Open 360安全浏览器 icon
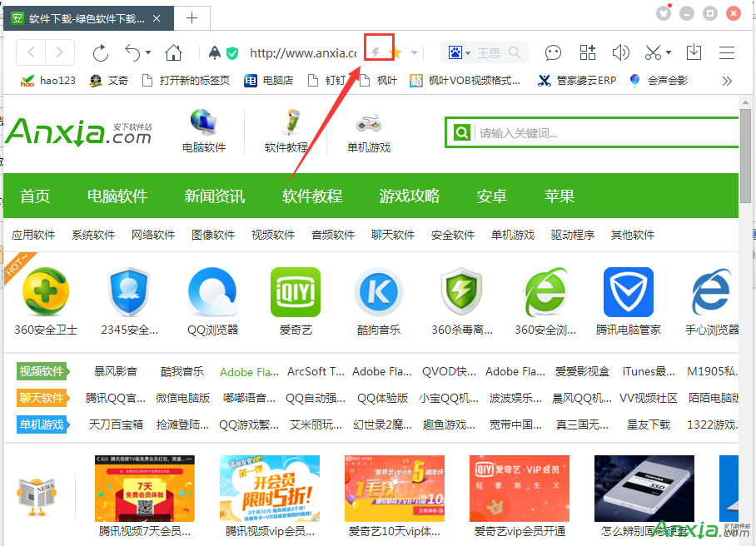Viewport: 756px width, 546px height. [x=545, y=292]
